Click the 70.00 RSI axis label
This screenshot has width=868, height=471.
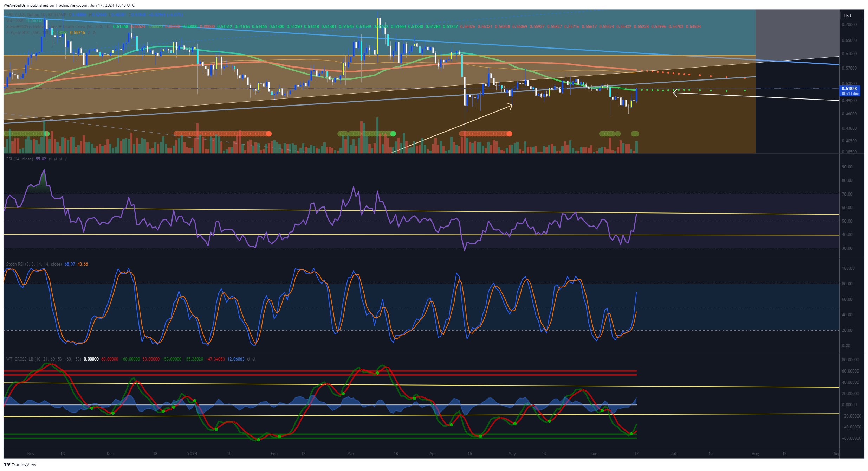847,194
